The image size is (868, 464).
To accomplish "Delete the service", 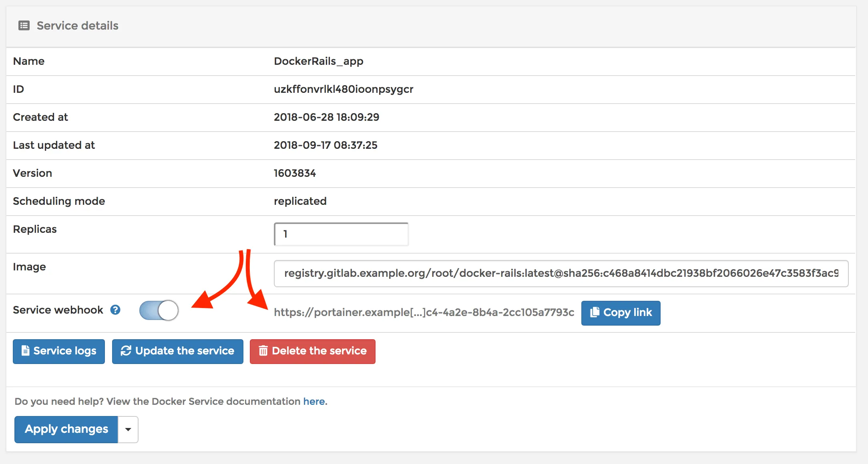I will click(x=312, y=351).
